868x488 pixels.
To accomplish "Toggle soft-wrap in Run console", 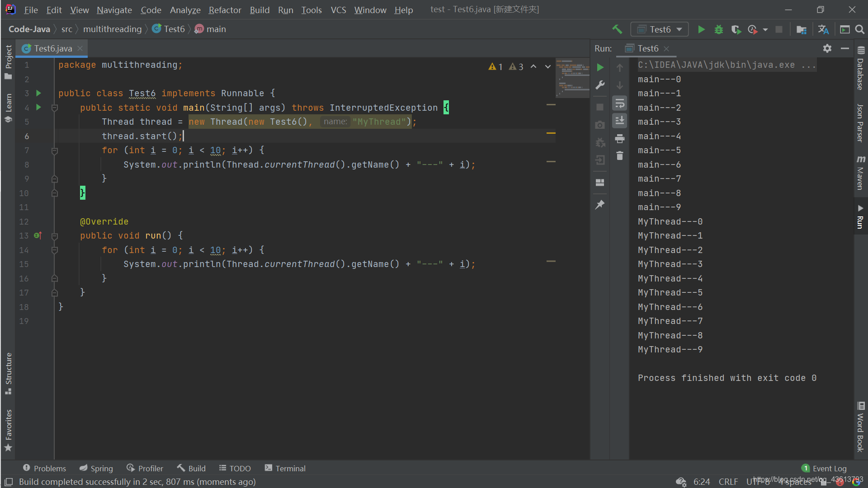I will 620,103.
